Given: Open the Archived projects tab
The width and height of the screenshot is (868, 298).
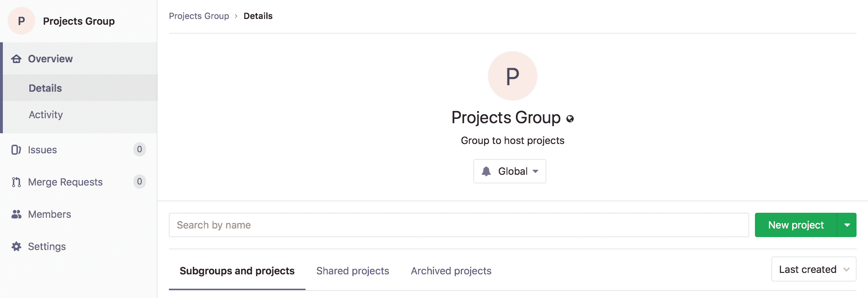Looking at the screenshot, I should pyautogui.click(x=451, y=271).
